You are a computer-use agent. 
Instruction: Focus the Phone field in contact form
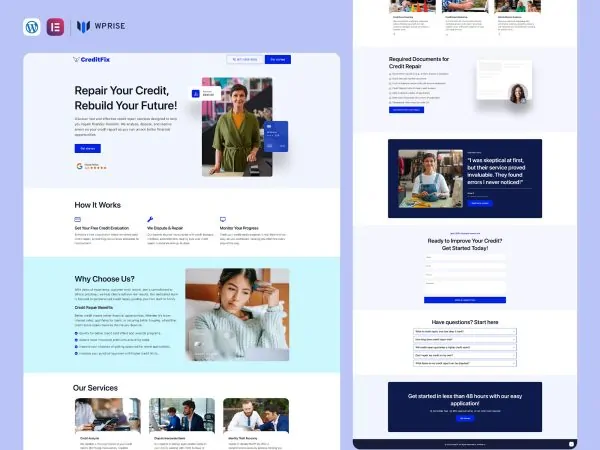coord(465,275)
